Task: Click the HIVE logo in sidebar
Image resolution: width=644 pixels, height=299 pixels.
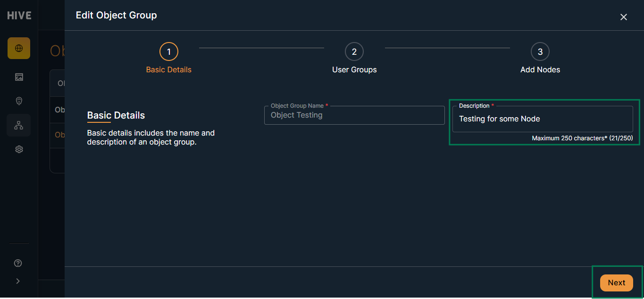Action: click(19, 16)
